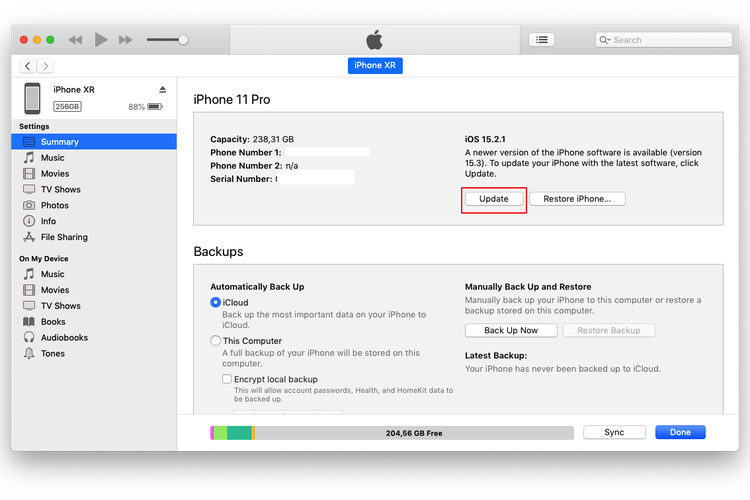Click the Back Up Now button
The width and height of the screenshot is (750, 500).
click(511, 330)
